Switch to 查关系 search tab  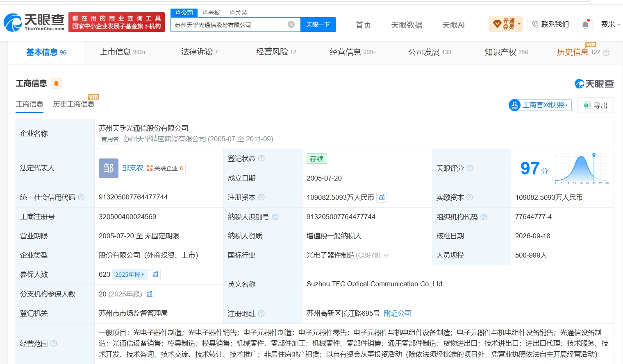point(238,13)
